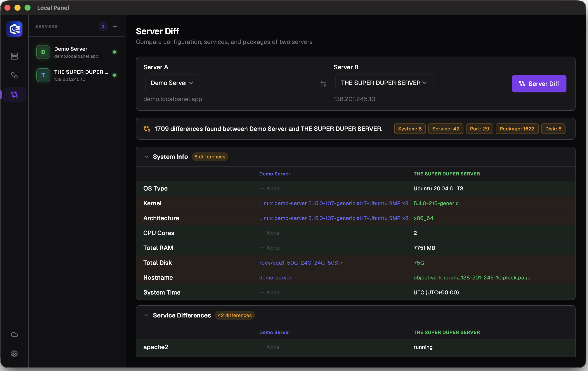
Task: Click the diff icon beside 1709 differences
Action: coord(147,129)
